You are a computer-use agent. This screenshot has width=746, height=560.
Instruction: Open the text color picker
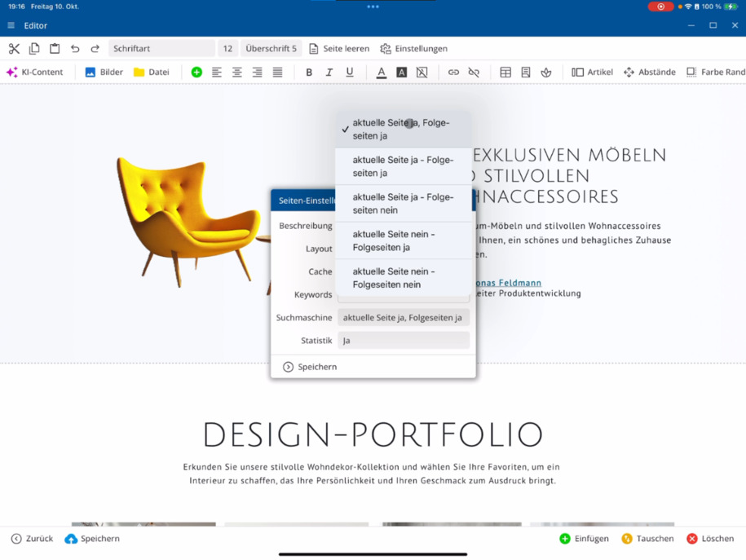click(x=381, y=72)
